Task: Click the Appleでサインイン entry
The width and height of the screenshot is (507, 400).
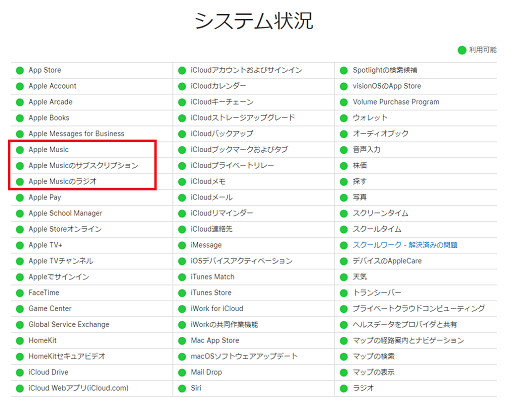Action: coord(59,277)
